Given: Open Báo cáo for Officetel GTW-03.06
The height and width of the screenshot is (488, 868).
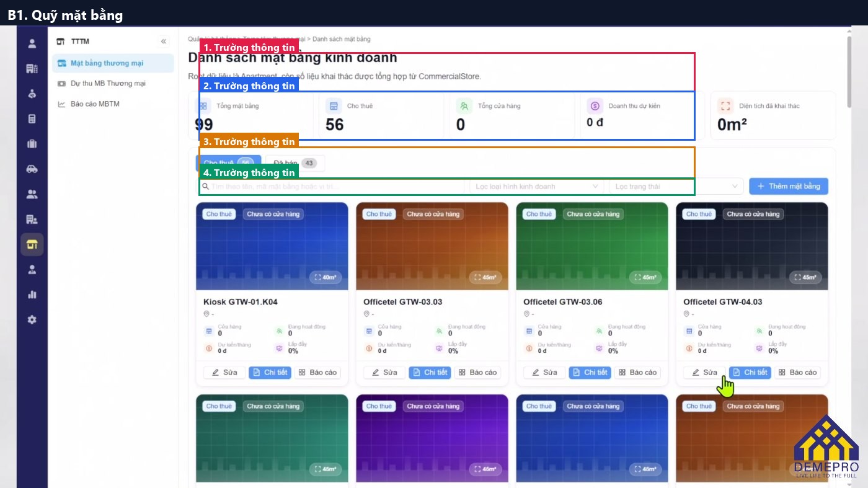Looking at the screenshot, I should (x=637, y=372).
